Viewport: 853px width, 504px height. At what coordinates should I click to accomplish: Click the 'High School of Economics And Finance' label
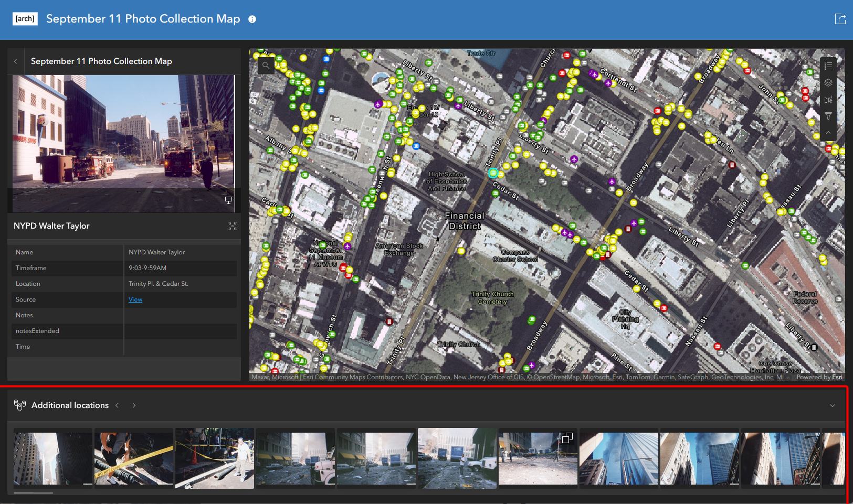click(x=446, y=181)
